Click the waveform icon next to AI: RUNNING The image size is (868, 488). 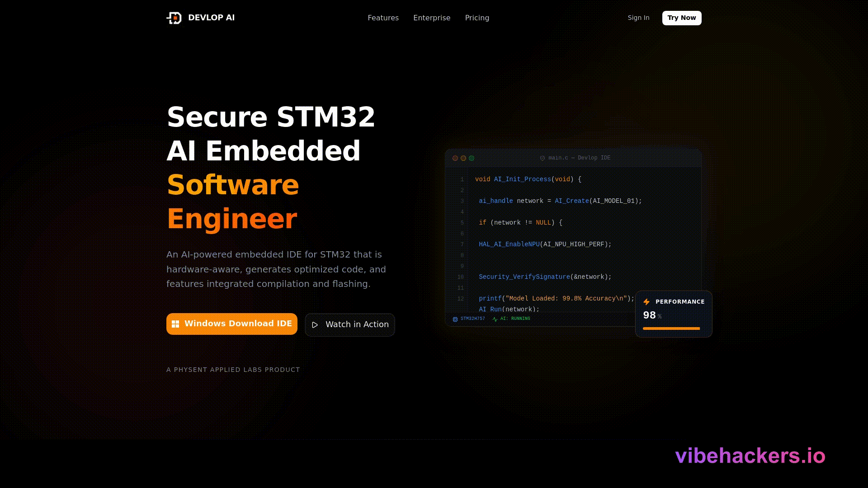pyautogui.click(x=495, y=319)
